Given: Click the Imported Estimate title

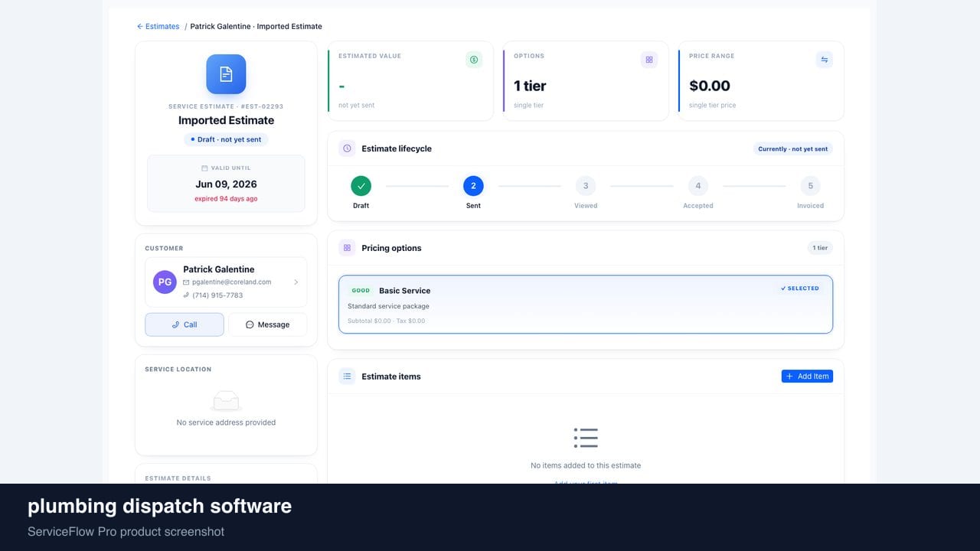Looking at the screenshot, I should [x=226, y=120].
